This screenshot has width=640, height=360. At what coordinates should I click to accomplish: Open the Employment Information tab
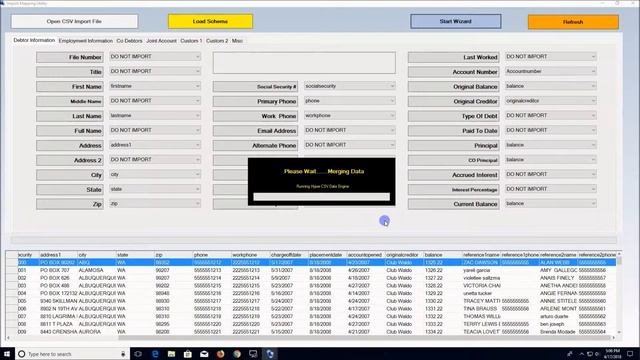(x=85, y=41)
